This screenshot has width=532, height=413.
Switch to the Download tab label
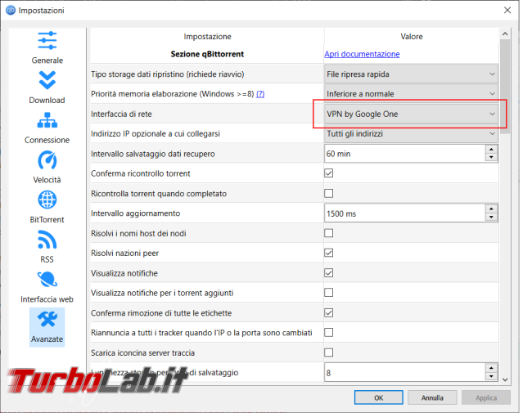(47, 100)
